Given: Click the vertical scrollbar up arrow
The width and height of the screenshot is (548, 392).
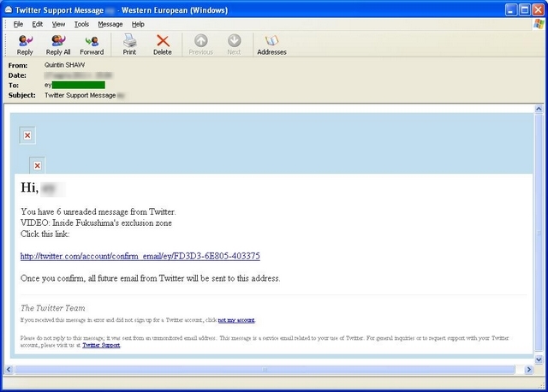Looking at the screenshot, I should click(x=539, y=109).
